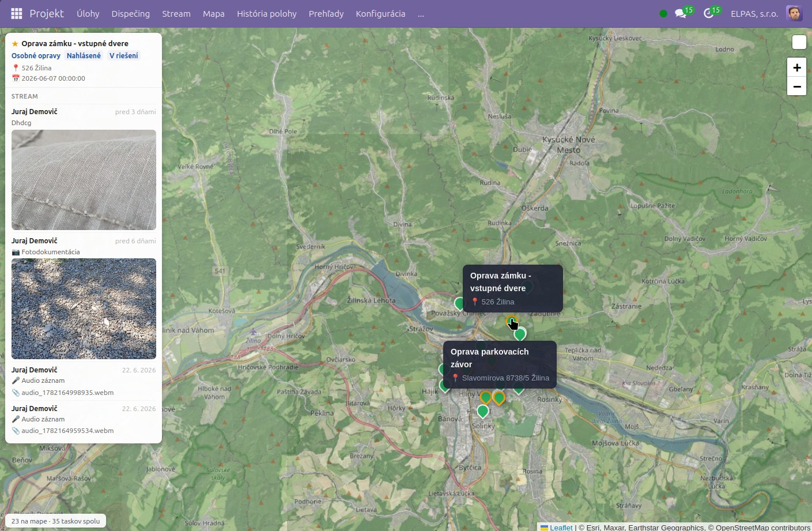Click the paperclip icon of audio_1782164959534.webm
This screenshot has width=812, height=531.
point(16,431)
